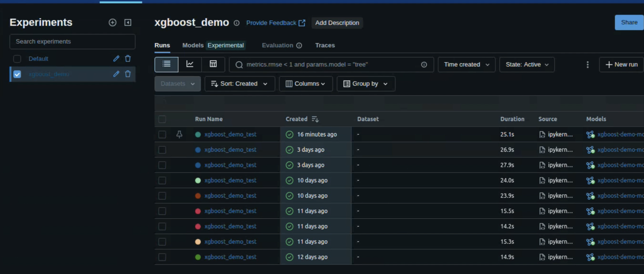Open the three-dot overflow menu

point(587,65)
